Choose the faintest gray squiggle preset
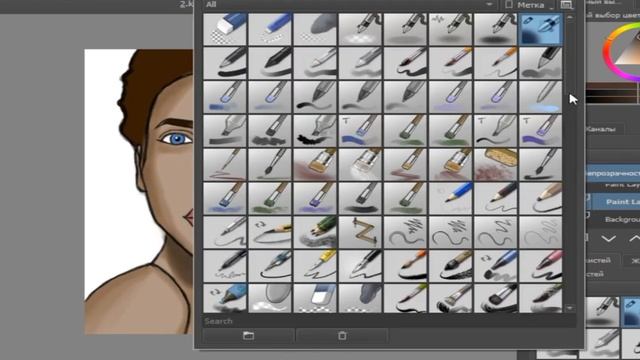640x360 pixels. click(x=541, y=232)
